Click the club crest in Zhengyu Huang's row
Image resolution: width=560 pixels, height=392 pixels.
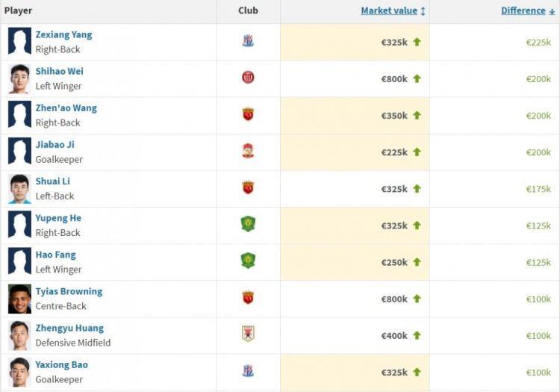pyautogui.click(x=248, y=334)
